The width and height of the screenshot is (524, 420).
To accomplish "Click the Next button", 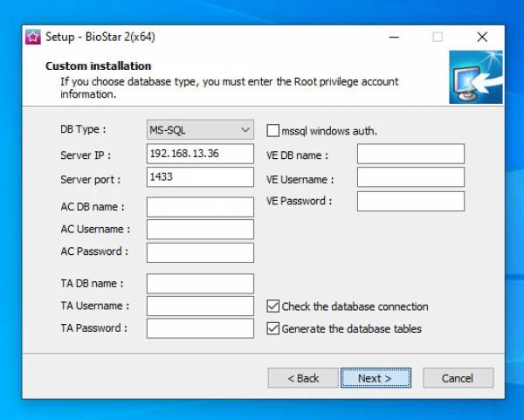I will pos(374,378).
